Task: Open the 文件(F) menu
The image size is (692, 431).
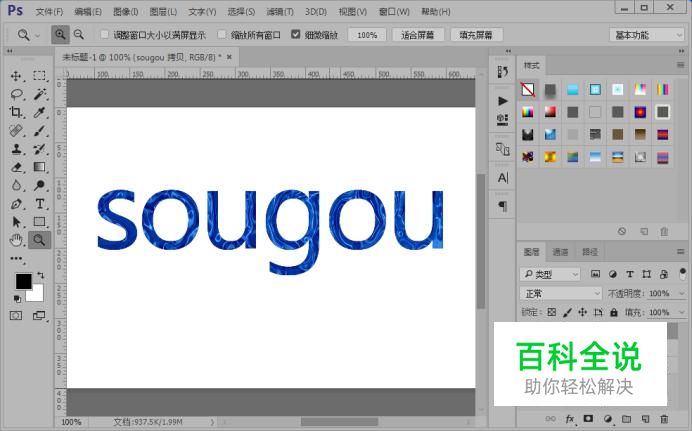Action: pos(49,11)
